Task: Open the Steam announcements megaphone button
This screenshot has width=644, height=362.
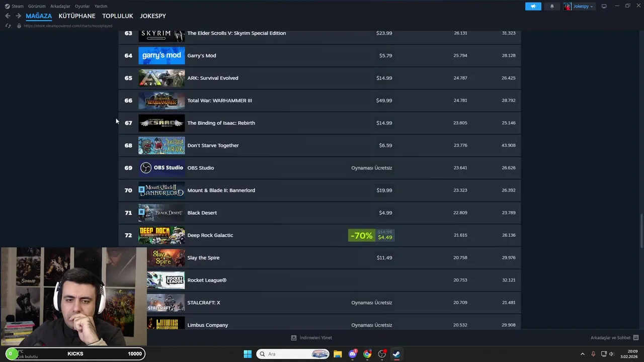Action: pos(533,6)
